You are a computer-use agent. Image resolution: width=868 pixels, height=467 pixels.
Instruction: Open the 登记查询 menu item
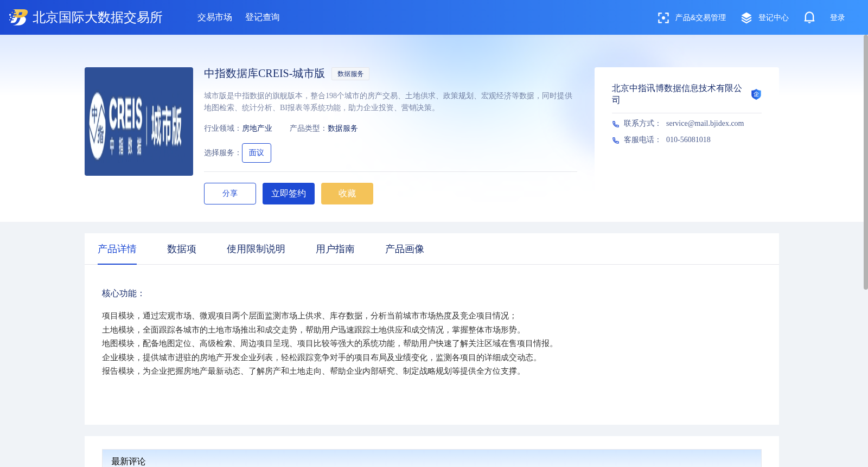(263, 17)
